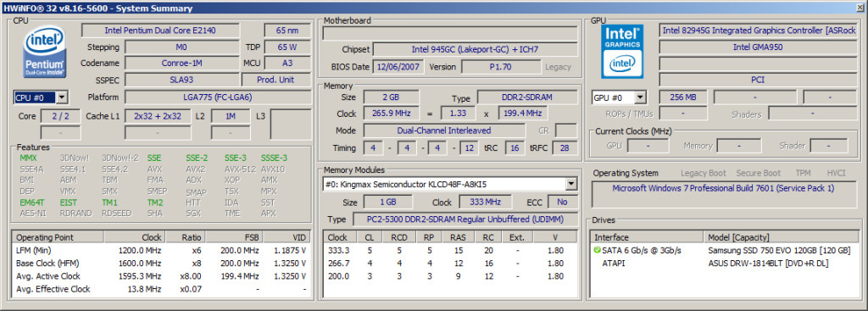Click the CL column header in timings table

(370, 237)
